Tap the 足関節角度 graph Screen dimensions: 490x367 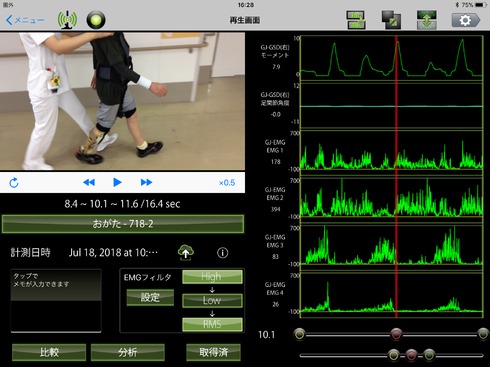pyautogui.click(x=391, y=106)
